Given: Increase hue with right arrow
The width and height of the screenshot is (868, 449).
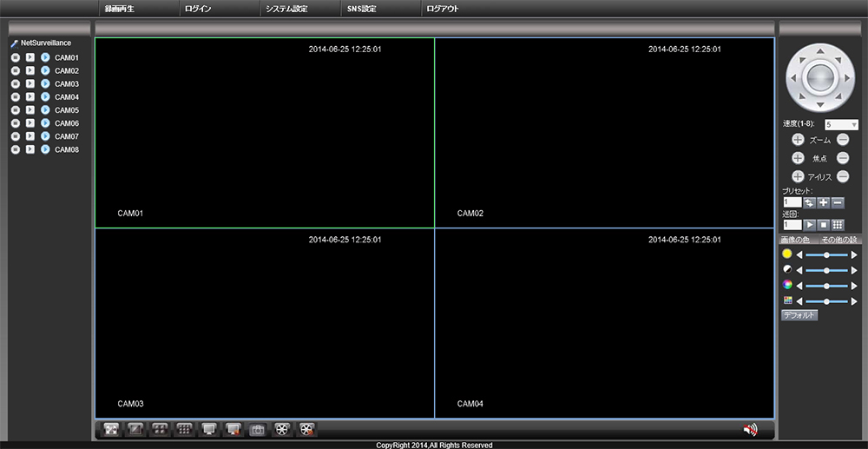Looking at the screenshot, I should coord(854,301).
